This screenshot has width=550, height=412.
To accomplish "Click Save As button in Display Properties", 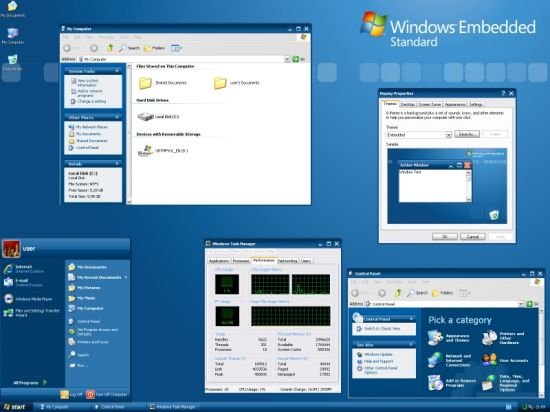I will click(467, 134).
